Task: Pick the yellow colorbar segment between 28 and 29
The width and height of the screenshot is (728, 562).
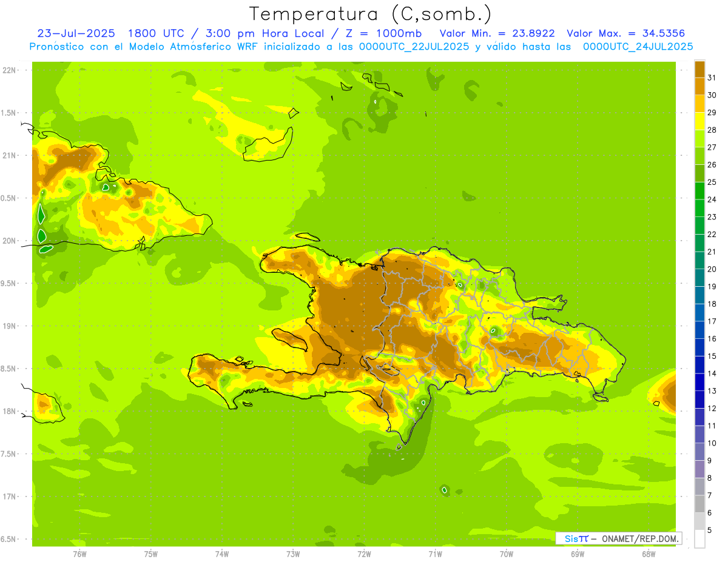Action: click(x=699, y=121)
